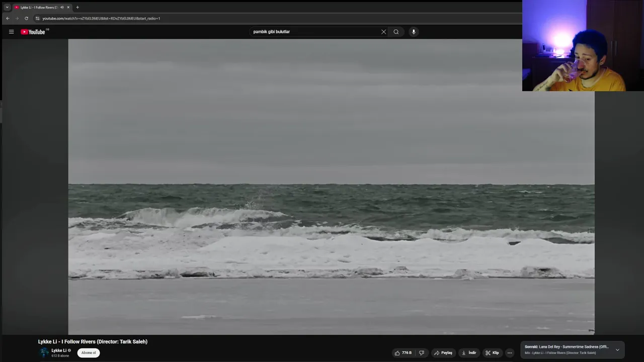Viewport: 644px width, 362px height.
Task: Mute the tab via speaker icon
Action: point(62,8)
